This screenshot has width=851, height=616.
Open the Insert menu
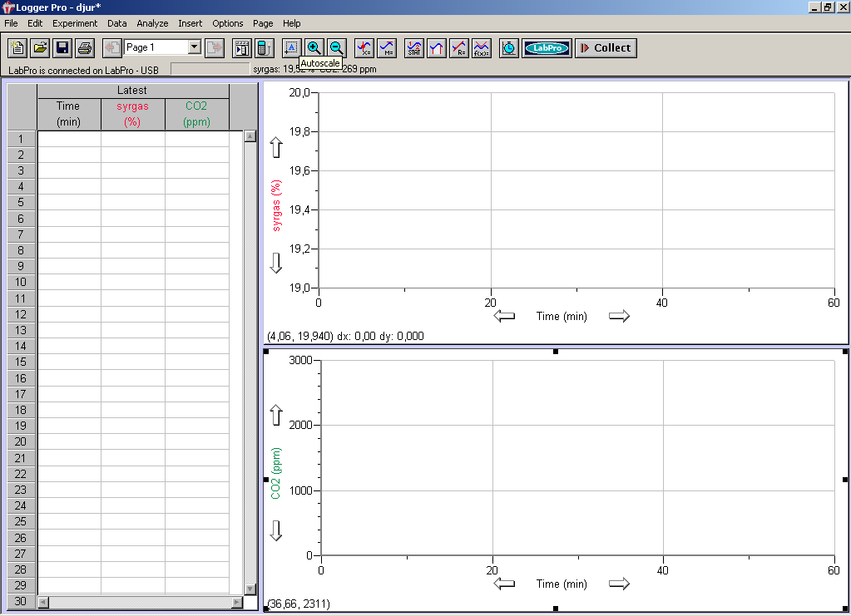(x=190, y=23)
